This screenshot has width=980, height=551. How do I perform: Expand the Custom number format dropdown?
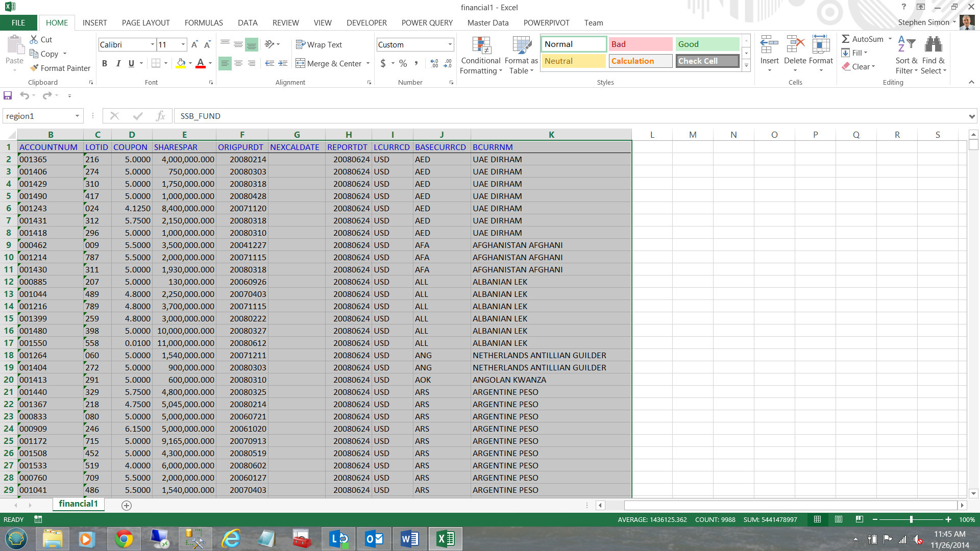click(x=450, y=45)
